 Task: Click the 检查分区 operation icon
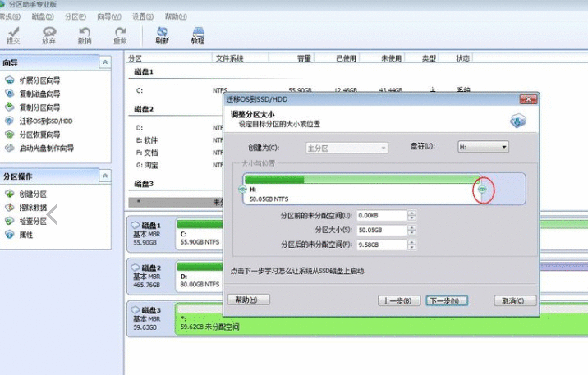tap(10, 221)
